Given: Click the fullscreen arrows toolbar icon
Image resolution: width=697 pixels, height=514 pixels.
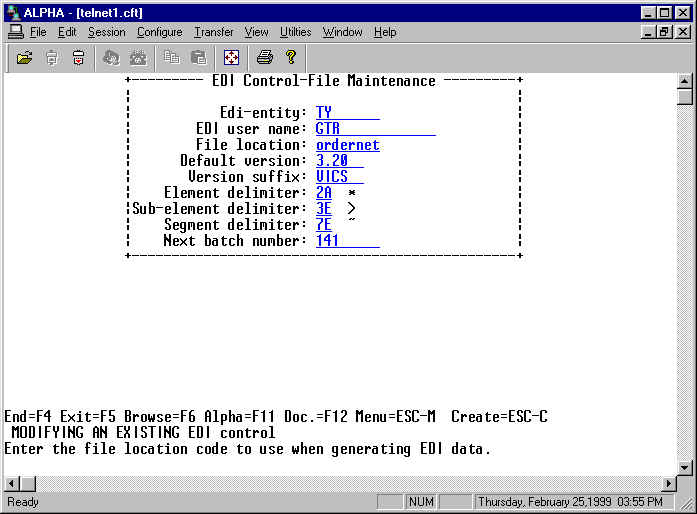Looking at the screenshot, I should click(x=230, y=58).
